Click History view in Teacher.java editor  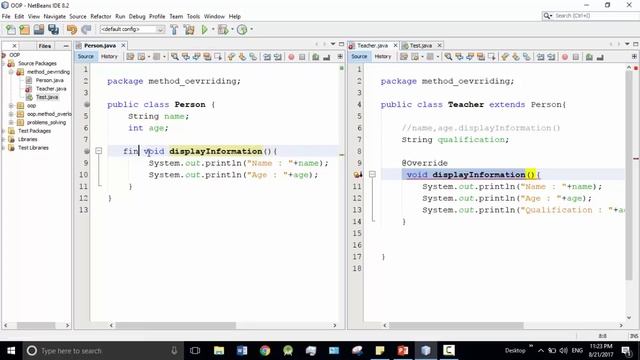point(382,57)
